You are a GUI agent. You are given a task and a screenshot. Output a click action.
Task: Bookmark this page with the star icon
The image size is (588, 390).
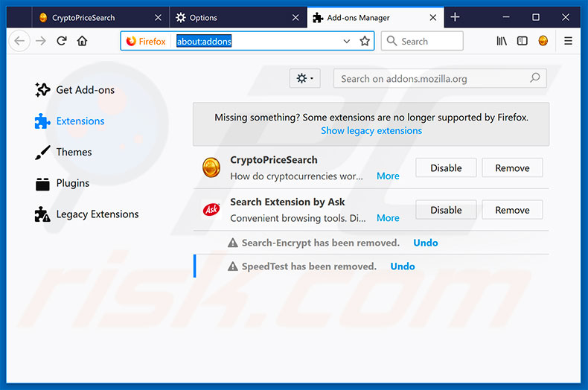pos(365,41)
